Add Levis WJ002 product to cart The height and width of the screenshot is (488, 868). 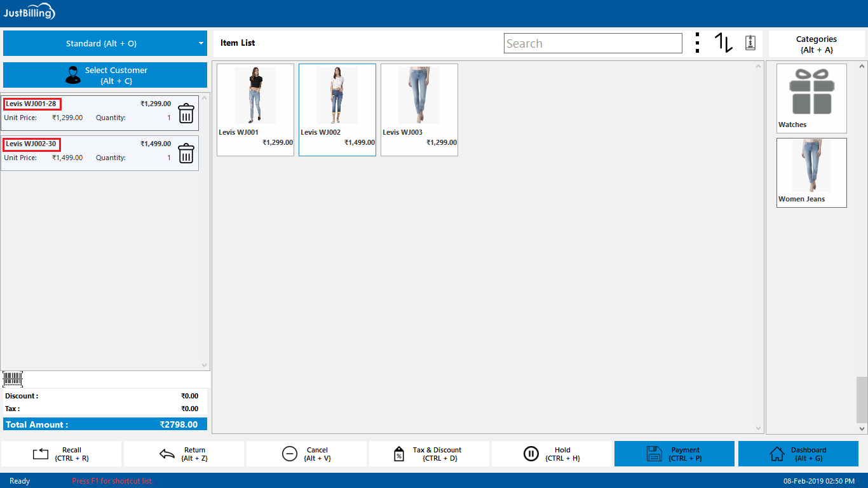(x=337, y=110)
